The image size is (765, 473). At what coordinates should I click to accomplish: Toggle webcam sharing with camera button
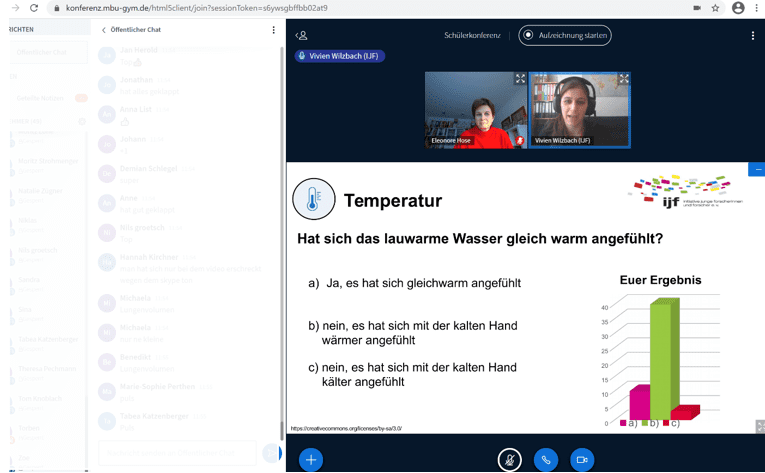tap(582, 459)
